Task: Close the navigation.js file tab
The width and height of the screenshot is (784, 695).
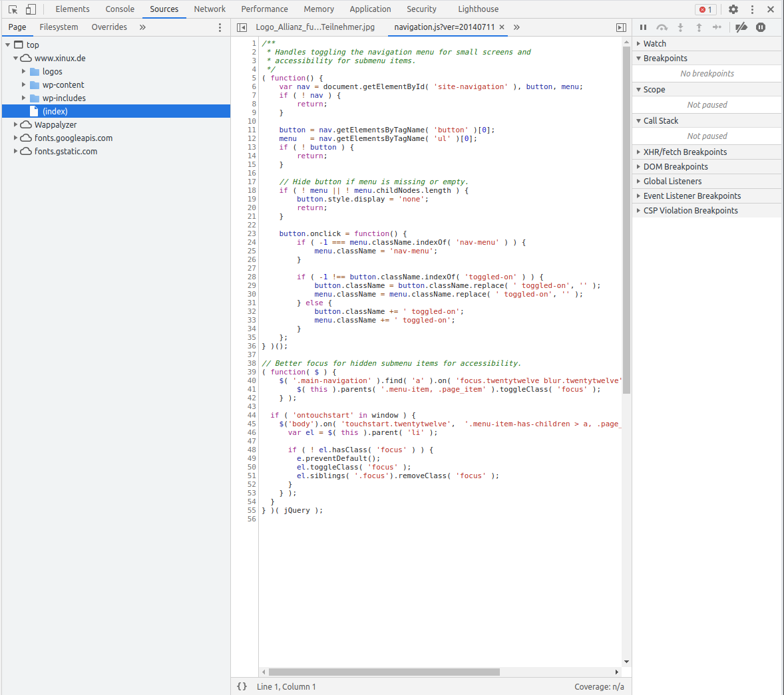Action: coord(502,27)
